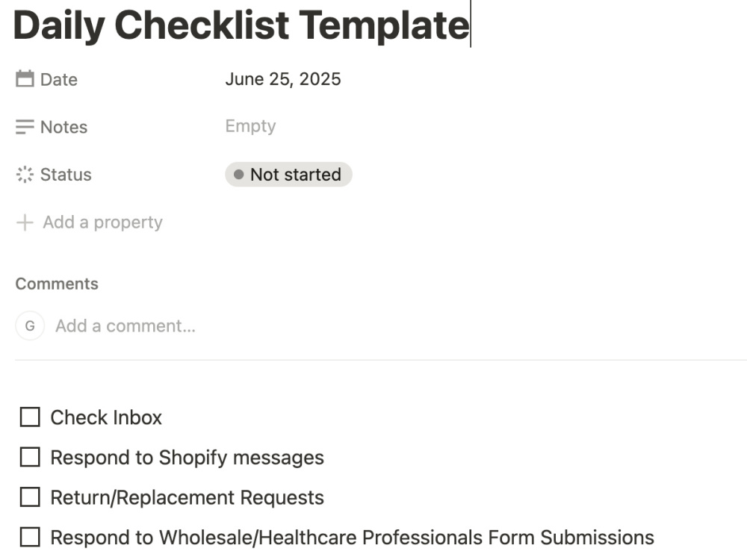
Task: Click the gray dot in Not started badge
Action: click(x=239, y=175)
